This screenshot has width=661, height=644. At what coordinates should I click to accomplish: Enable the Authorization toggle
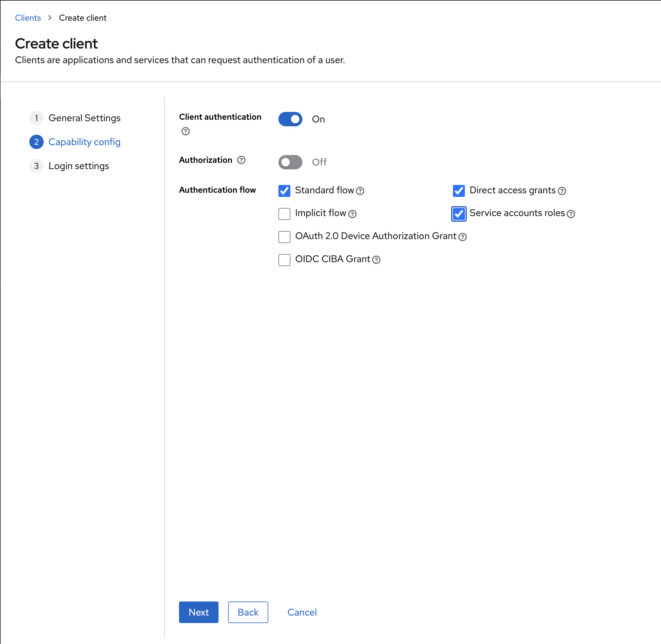(290, 162)
